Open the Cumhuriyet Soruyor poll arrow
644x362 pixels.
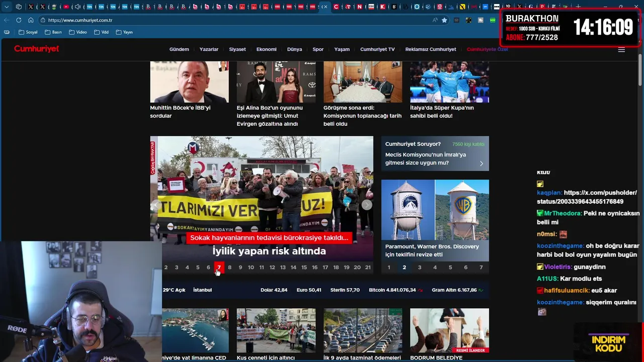(481, 163)
